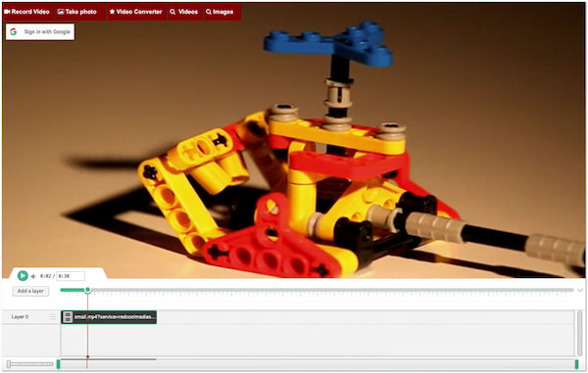588x373 pixels.
Task: Mute audio via the speaker icon
Action: click(33, 276)
